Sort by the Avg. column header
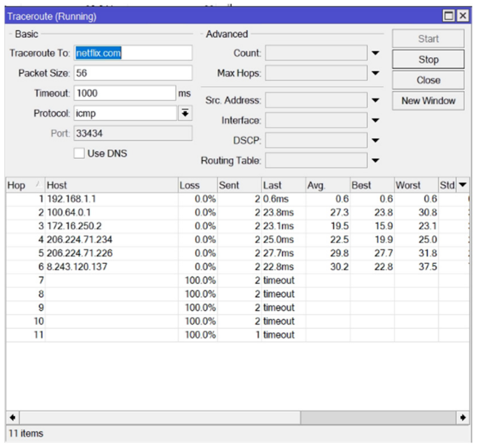The image size is (478, 448). pos(328,185)
